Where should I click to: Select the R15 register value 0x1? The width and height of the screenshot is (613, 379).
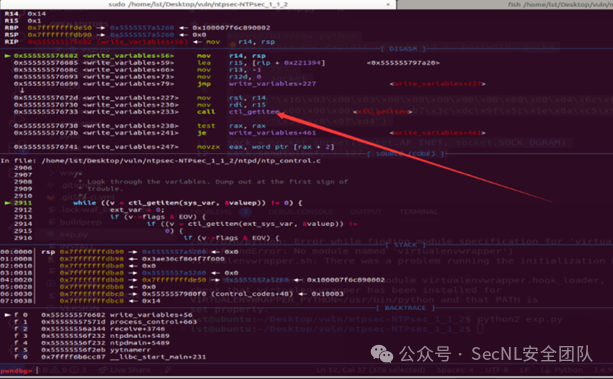[34, 21]
